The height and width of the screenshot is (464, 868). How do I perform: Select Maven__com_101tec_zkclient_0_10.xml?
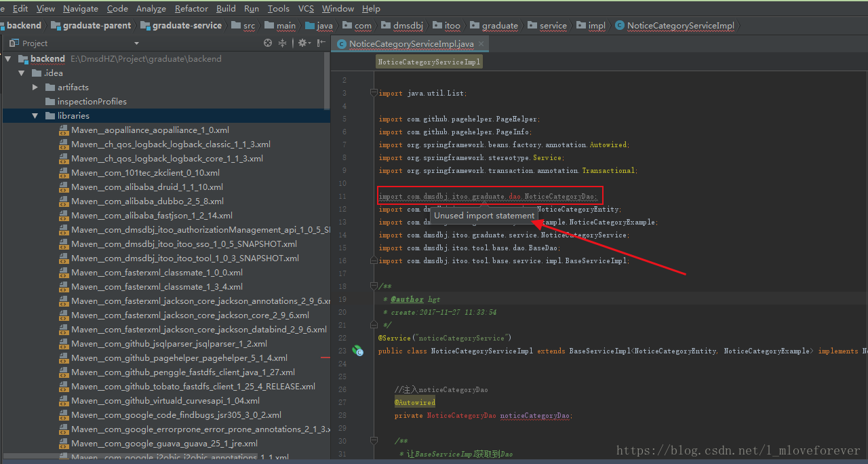[x=146, y=173]
